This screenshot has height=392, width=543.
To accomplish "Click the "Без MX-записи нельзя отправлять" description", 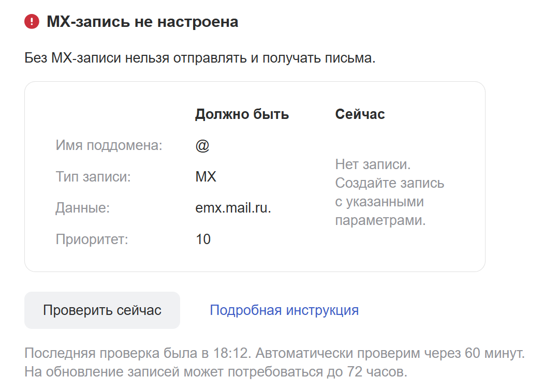I will click(x=199, y=57).
